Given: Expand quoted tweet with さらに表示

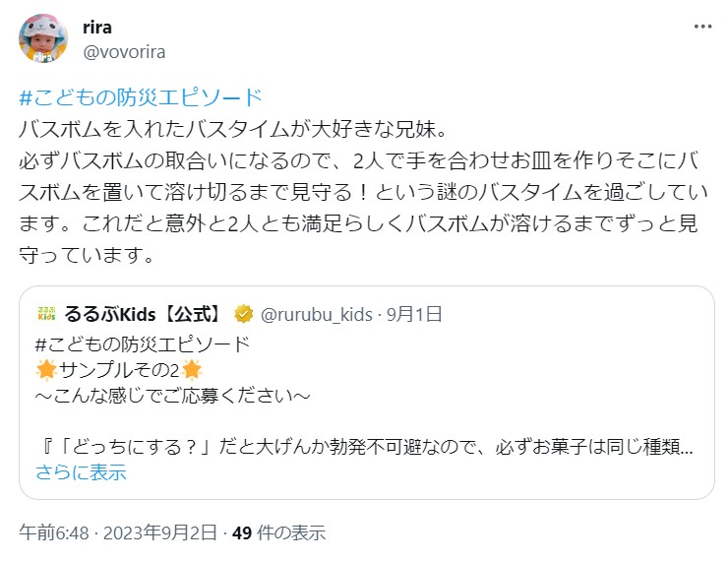Looking at the screenshot, I should 81,472.
